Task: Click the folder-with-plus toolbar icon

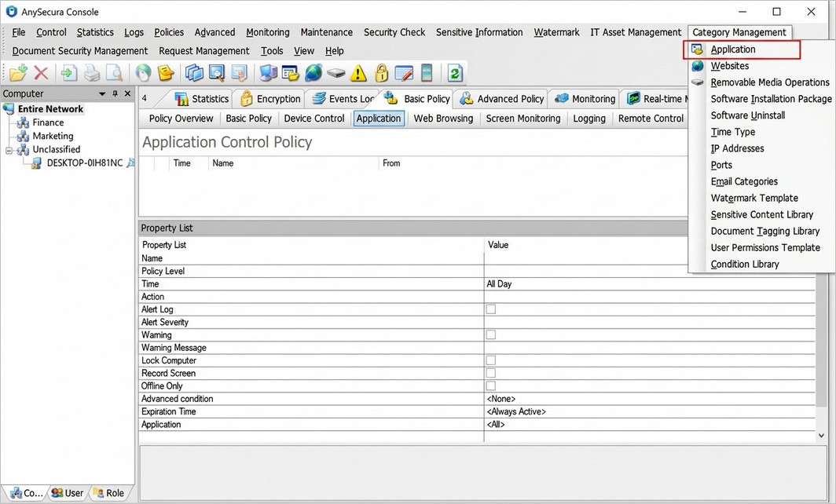Action: click(x=18, y=73)
